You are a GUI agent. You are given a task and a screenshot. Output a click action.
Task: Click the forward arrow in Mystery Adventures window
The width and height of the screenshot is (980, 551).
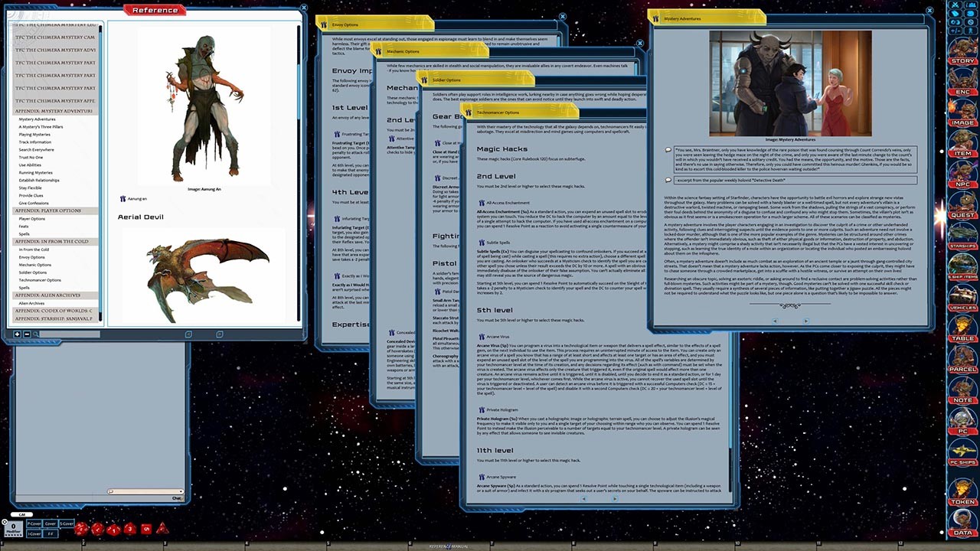[806, 321]
